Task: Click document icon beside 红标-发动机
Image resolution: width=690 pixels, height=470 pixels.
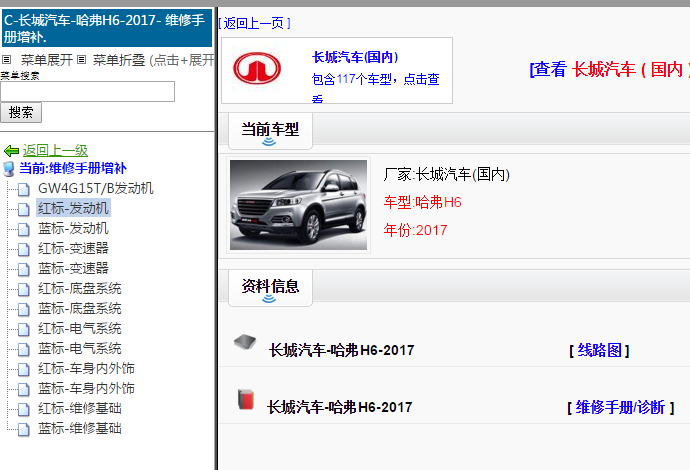Action: [24, 209]
